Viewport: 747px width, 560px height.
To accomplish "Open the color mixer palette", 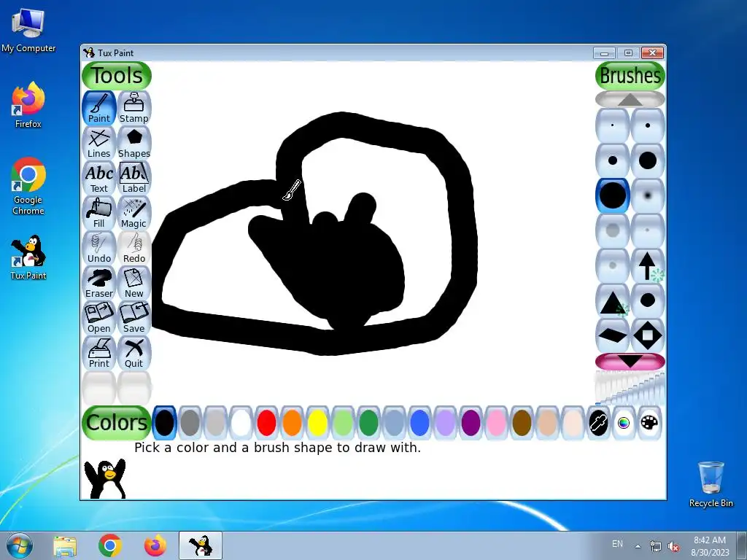I will pos(649,423).
